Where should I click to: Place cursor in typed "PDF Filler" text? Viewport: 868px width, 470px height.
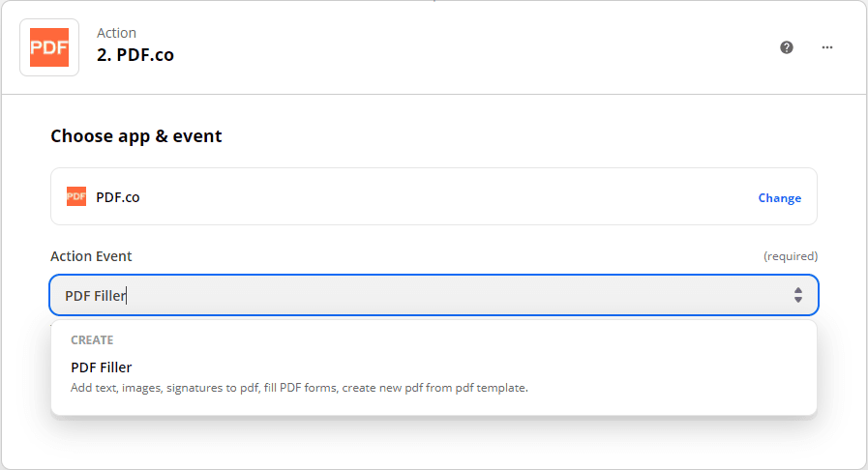pyautogui.click(x=95, y=296)
